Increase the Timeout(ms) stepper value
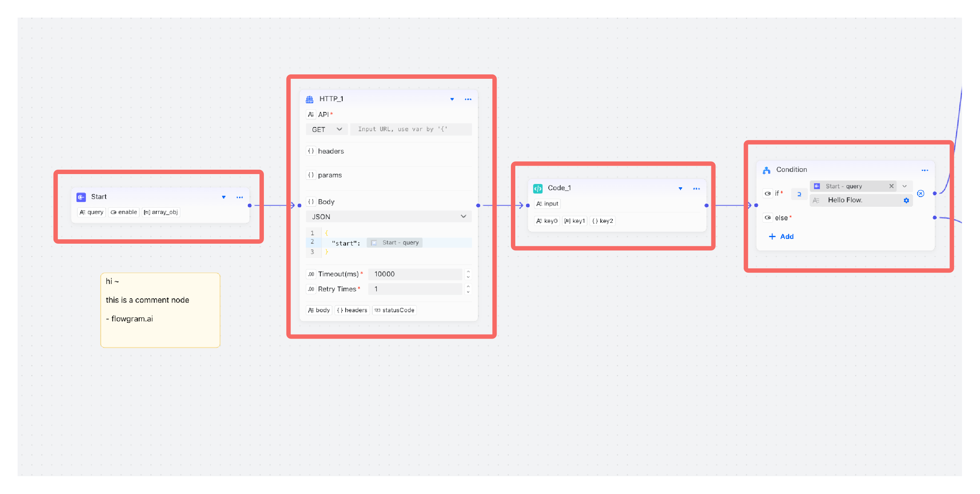This screenshot has width=980, height=494. click(x=468, y=272)
